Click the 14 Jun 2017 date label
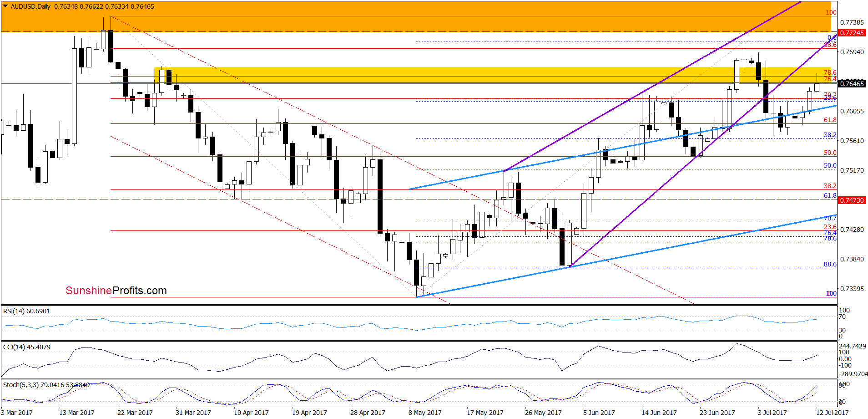The height and width of the screenshot is (419, 868). (659, 413)
